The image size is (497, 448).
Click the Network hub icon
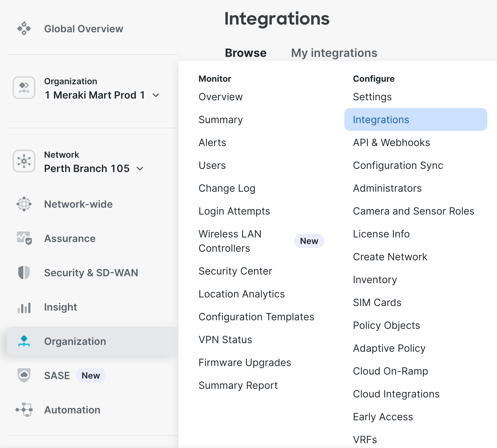pos(24,161)
